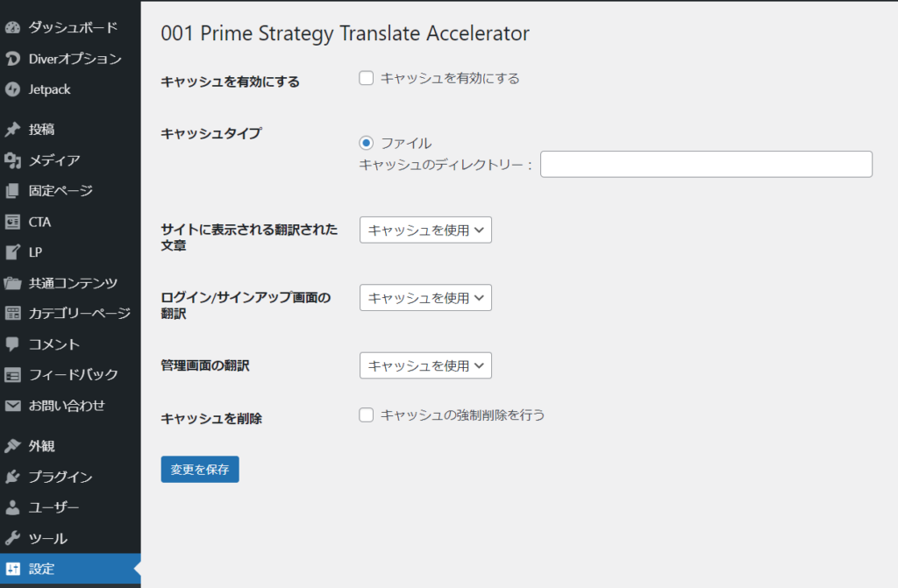Click the お問い合わせ envelope icon
The width and height of the screenshot is (898, 588).
click(x=12, y=406)
